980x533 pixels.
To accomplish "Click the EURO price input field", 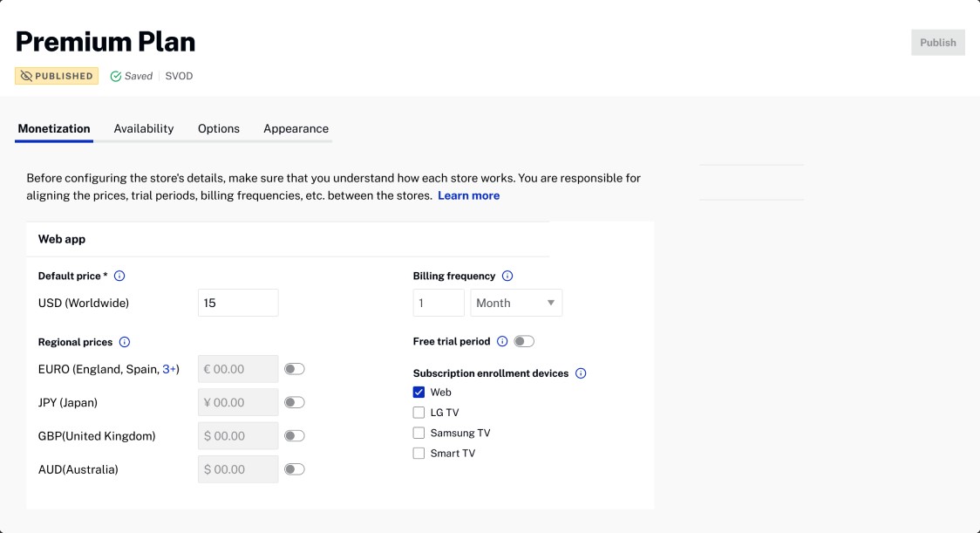I will click(x=238, y=369).
